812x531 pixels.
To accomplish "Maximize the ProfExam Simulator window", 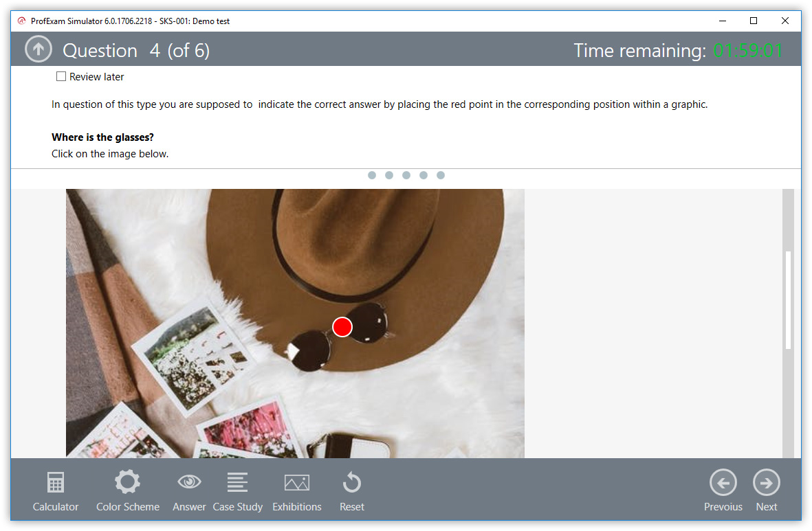I will [x=753, y=21].
